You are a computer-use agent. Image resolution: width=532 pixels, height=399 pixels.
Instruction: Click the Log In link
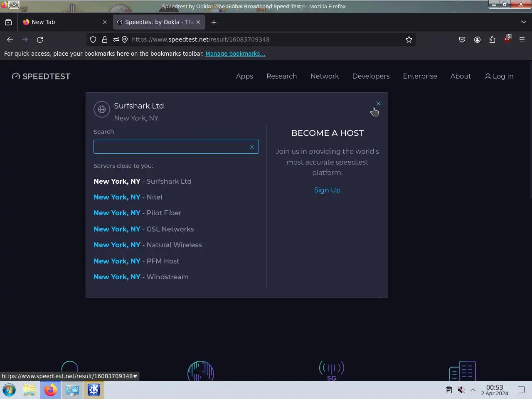(x=499, y=76)
